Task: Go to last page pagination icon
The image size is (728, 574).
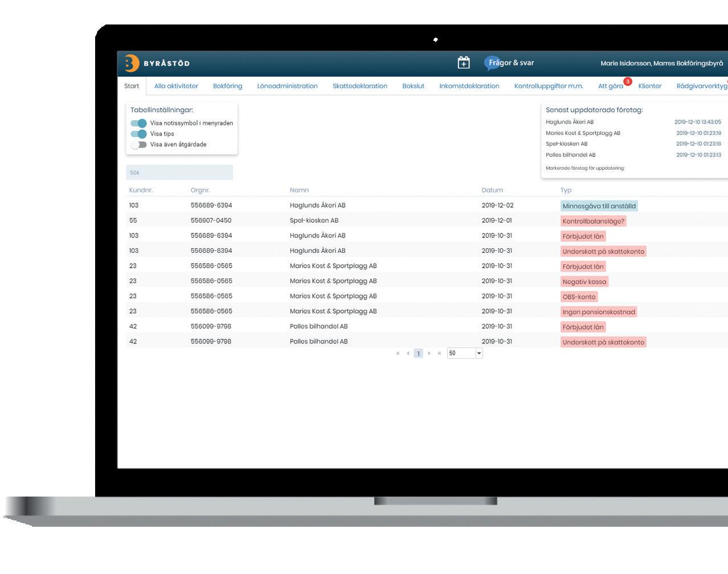Action: (439, 354)
